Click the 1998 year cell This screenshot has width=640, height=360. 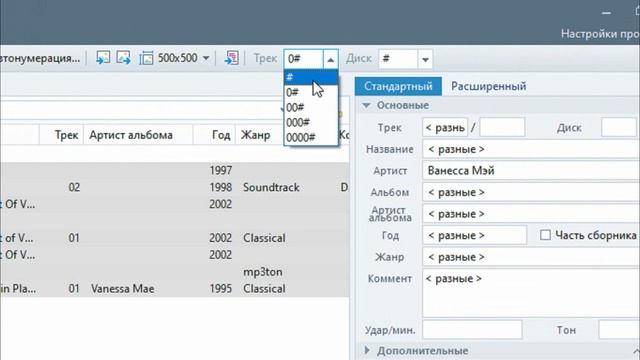[220, 187]
